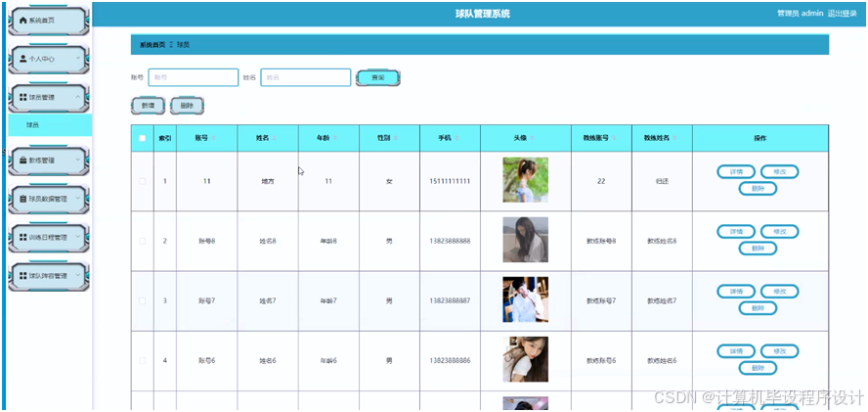The width and height of the screenshot is (868, 412).
Task: Click the 管理员 admin label in header
Action: [800, 14]
